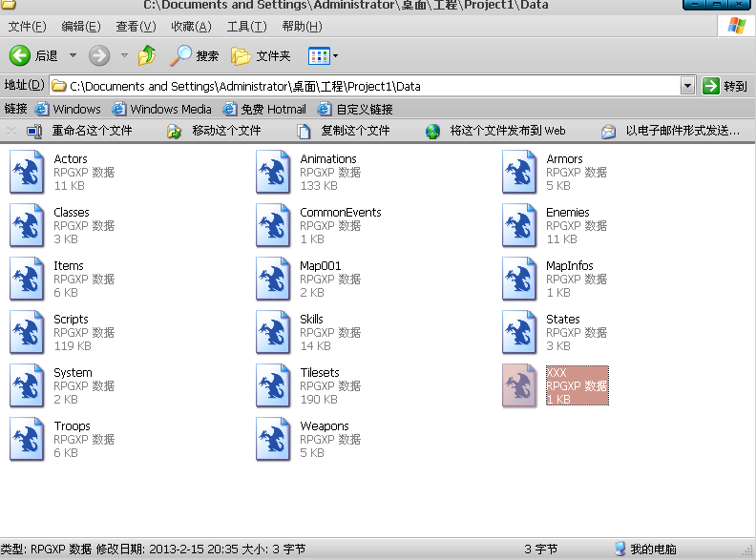Viewport: 756px width, 560px height.
Task: Click the Scripts file icon
Action: (27, 332)
